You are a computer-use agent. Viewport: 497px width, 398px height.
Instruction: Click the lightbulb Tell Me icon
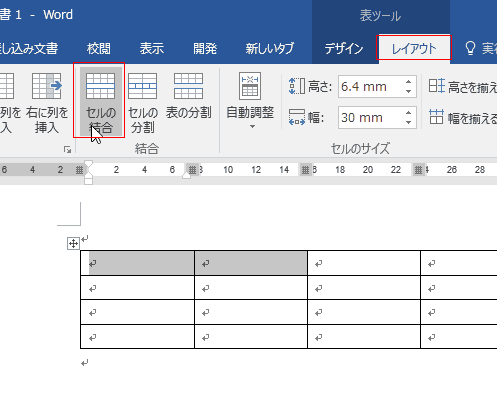470,48
